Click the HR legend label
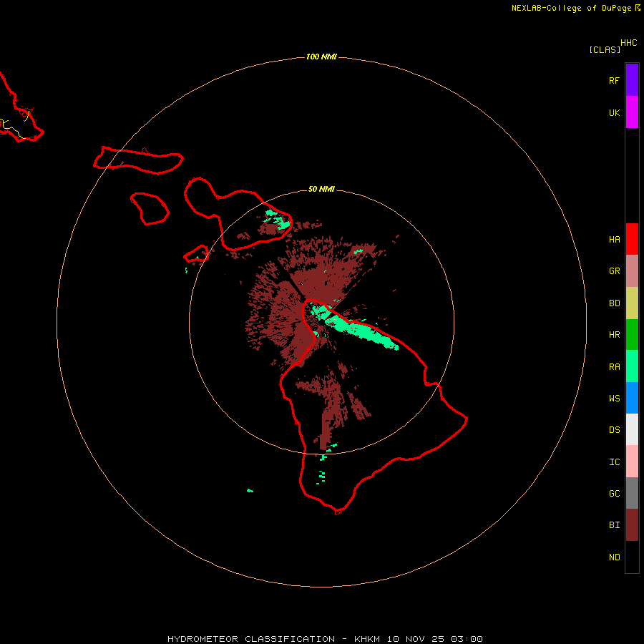The height and width of the screenshot is (644, 644). [614, 335]
